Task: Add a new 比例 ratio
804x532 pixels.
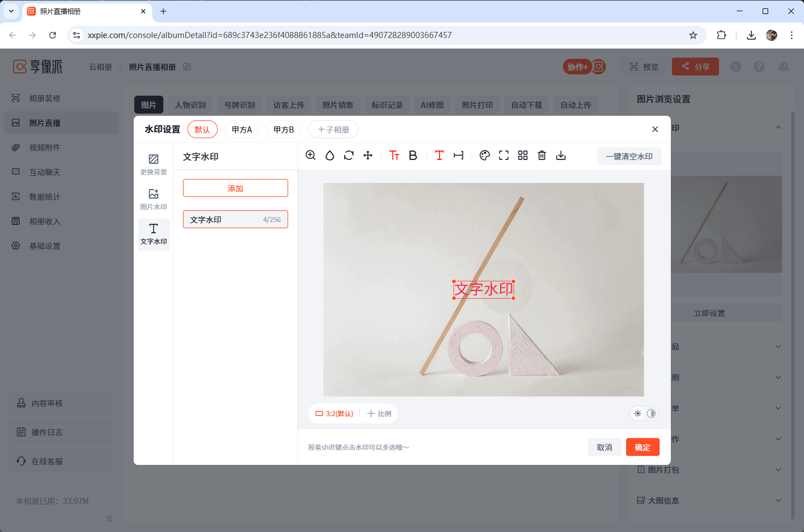Action: (x=379, y=413)
